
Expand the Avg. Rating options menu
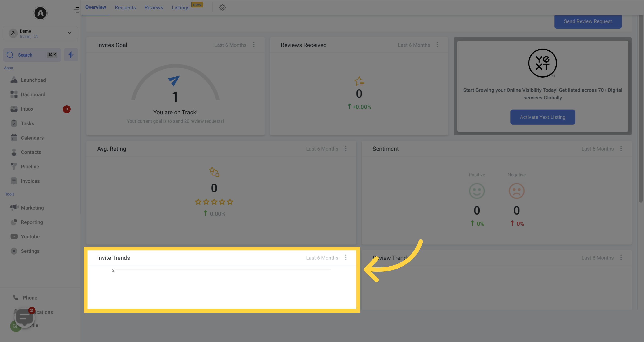pyautogui.click(x=345, y=149)
